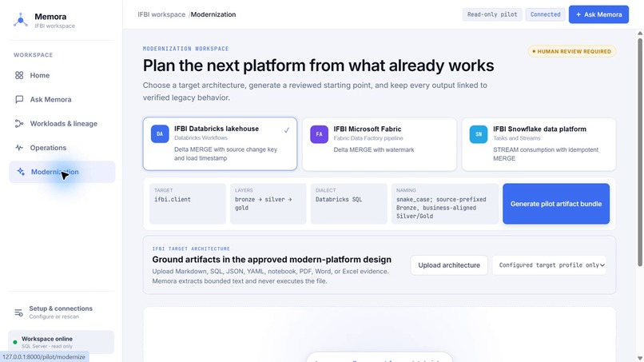644x362 pixels.
Task: Click the scrollbar up arrow
Action: (640, 33)
